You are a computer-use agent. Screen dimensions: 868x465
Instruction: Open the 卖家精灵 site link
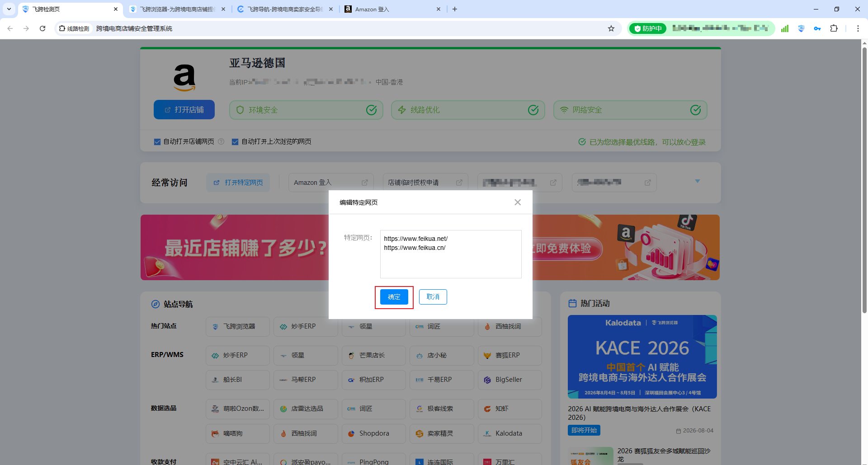point(442,433)
